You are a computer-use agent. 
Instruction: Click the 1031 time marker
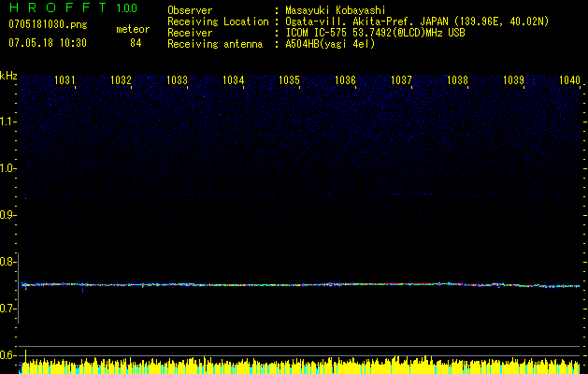(x=65, y=81)
